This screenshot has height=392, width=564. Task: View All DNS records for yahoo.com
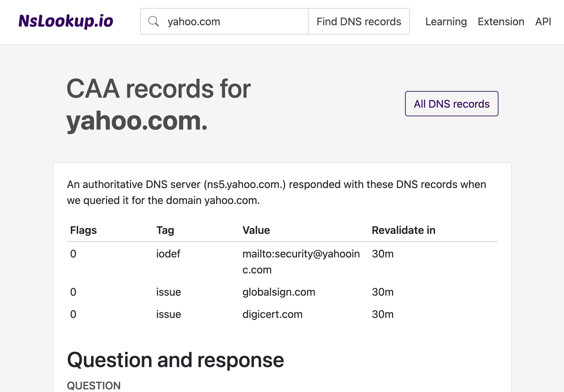[x=451, y=104]
